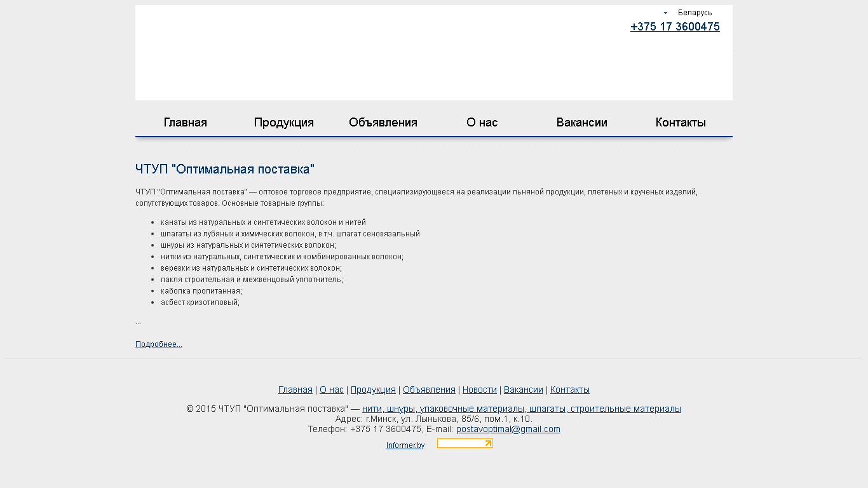Click list item асбест хризотиловый
The width and height of the screenshot is (868, 488).
pos(200,302)
